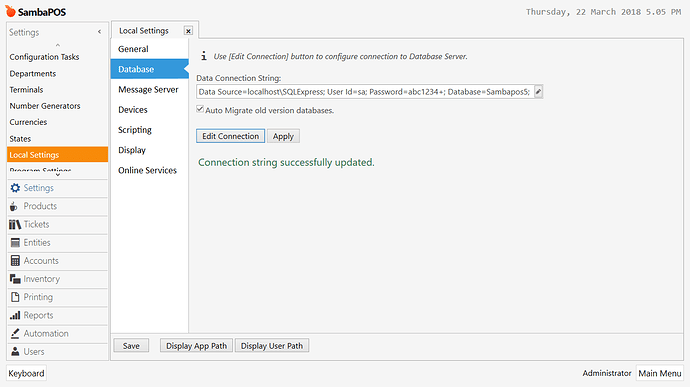Open Accounts via the calculator icon

pyautogui.click(x=15, y=261)
